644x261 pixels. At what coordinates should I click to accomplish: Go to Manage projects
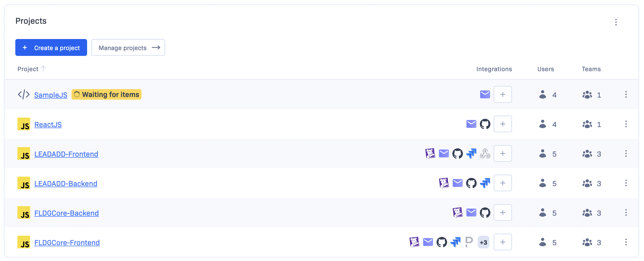click(128, 47)
